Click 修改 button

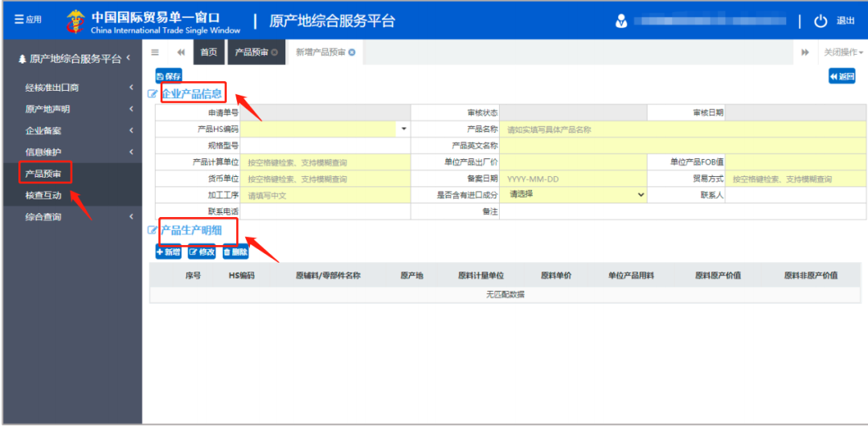[x=202, y=252]
